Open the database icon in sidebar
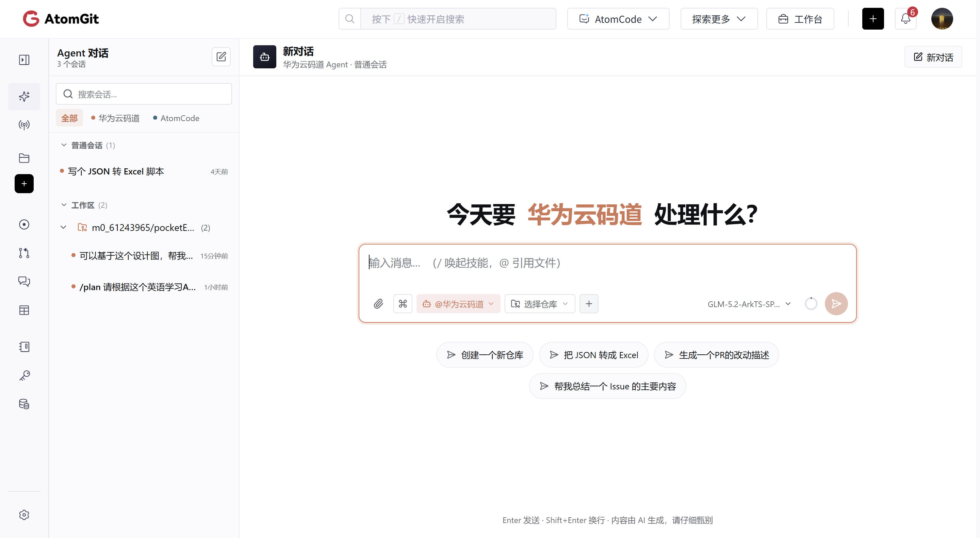Screen dimensions: 980x538 tap(24, 404)
